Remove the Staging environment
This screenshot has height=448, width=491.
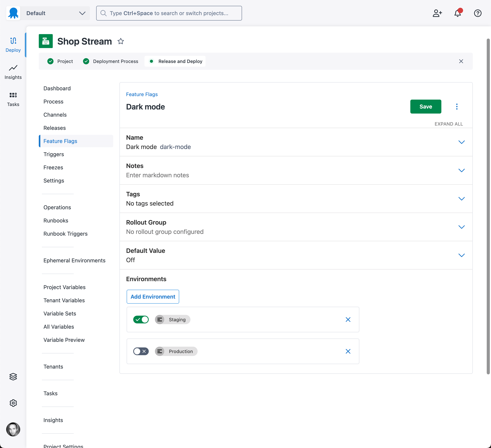348,320
